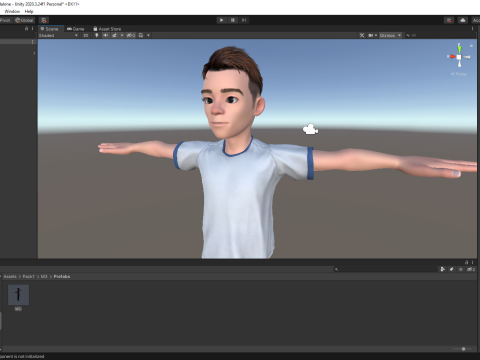Image resolution: width=480 pixels, height=360 pixels.
Task: Click the Prefabs breadcrumb folder
Action: click(x=62, y=277)
